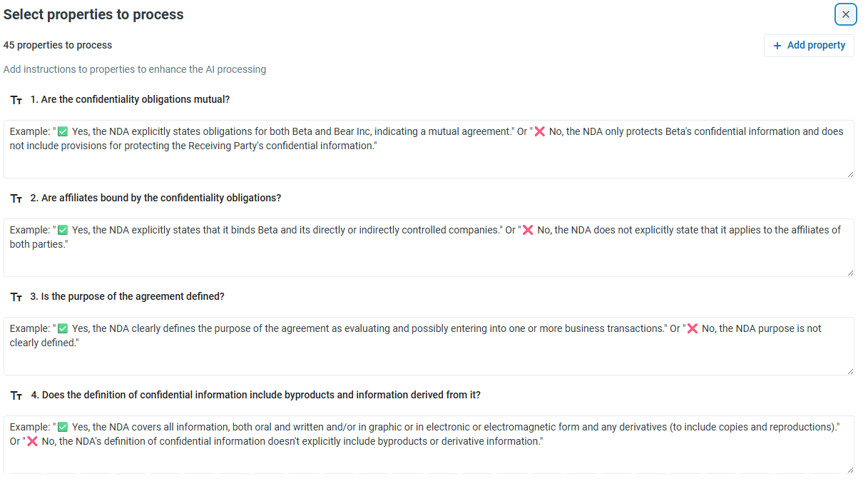Click the Add property button
Image resolution: width=868 pixels, height=499 pixels.
point(809,45)
